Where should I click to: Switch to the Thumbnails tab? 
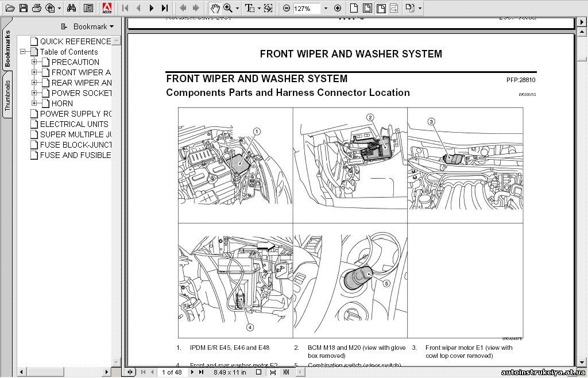pyautogui.click(x=7, y=95)
